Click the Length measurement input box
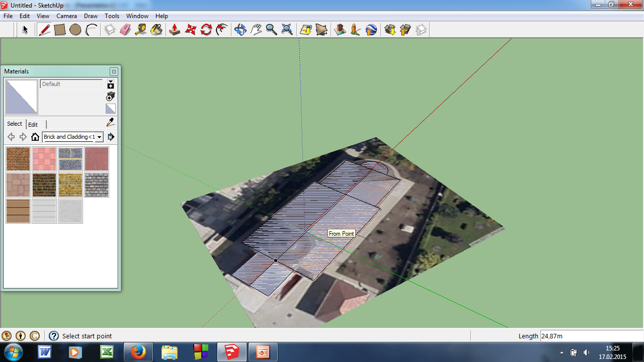This screenshot has width=644, height=362. (x=589, y=336)
